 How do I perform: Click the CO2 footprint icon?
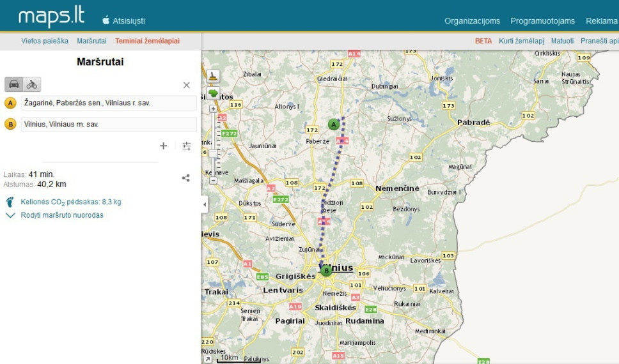click(x=10, y=202)
